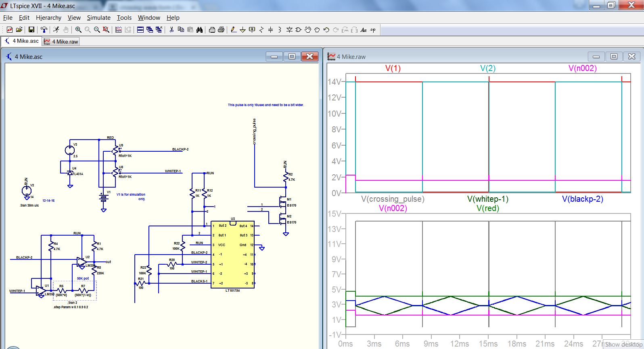Place a Ground symbol

(x=243, y=29)
